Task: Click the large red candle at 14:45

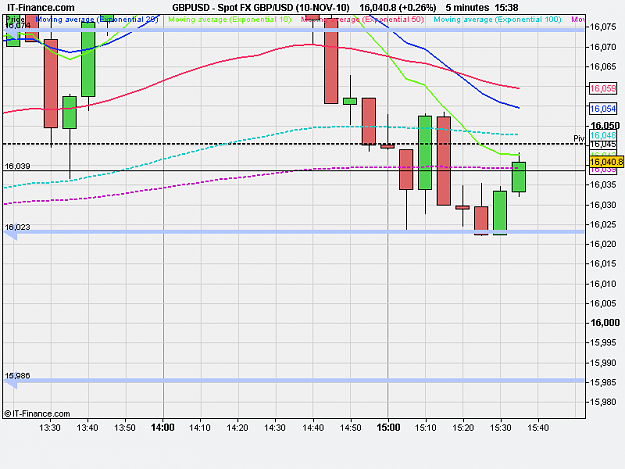Action: pyautogui.click(x=331, y=61)
